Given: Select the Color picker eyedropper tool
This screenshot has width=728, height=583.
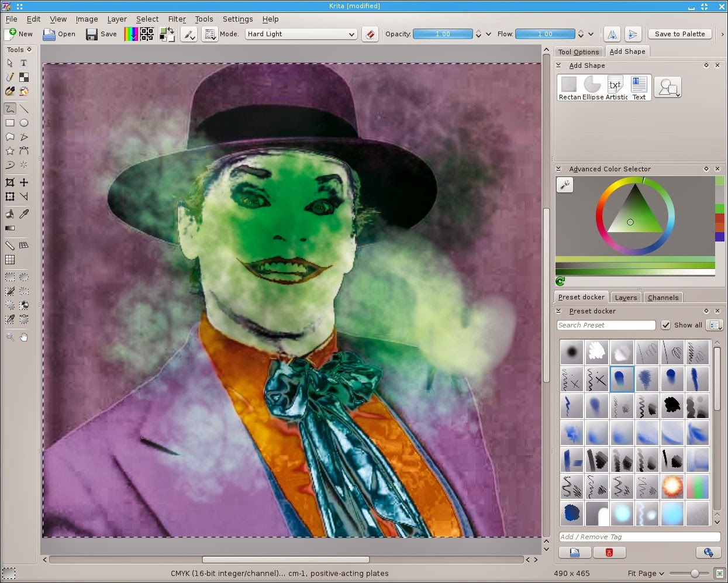Looking at the screenshot, I should [x=24, y=214].
